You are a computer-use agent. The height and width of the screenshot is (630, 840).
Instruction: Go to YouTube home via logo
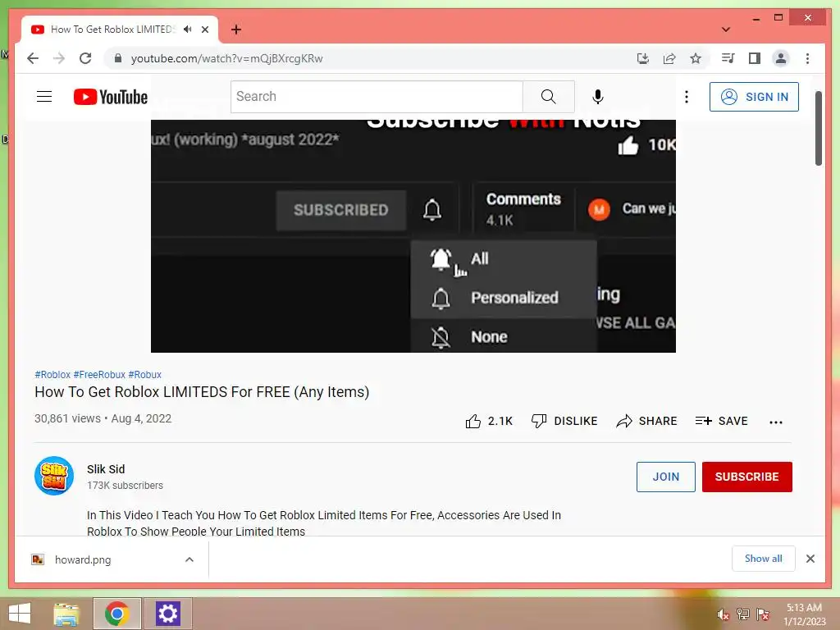pos(111,97)
